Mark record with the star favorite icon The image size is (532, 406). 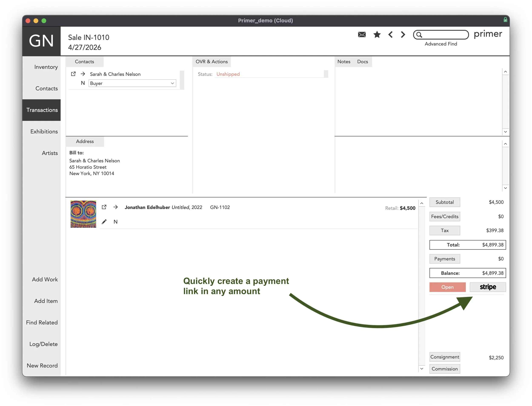click(x=377, y=34)
